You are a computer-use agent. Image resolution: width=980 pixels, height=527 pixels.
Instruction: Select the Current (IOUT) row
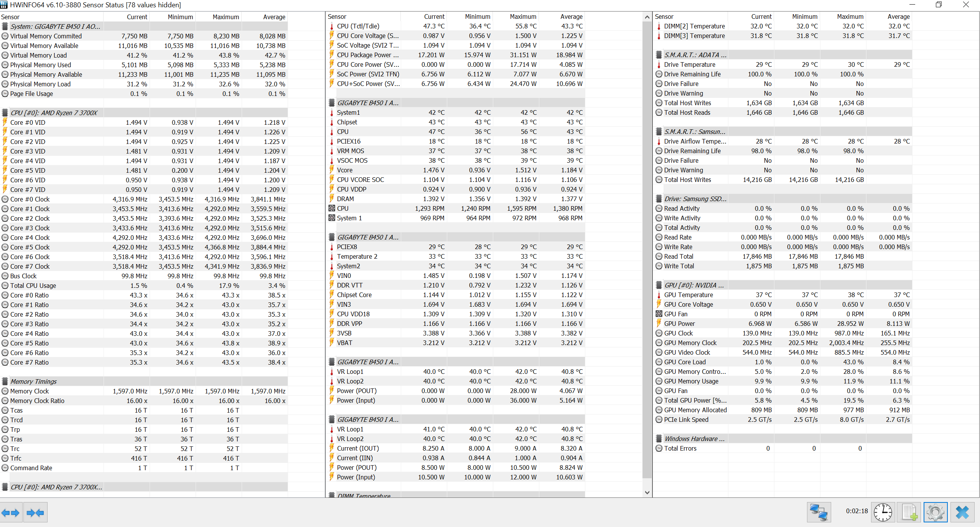click(456, 448)
